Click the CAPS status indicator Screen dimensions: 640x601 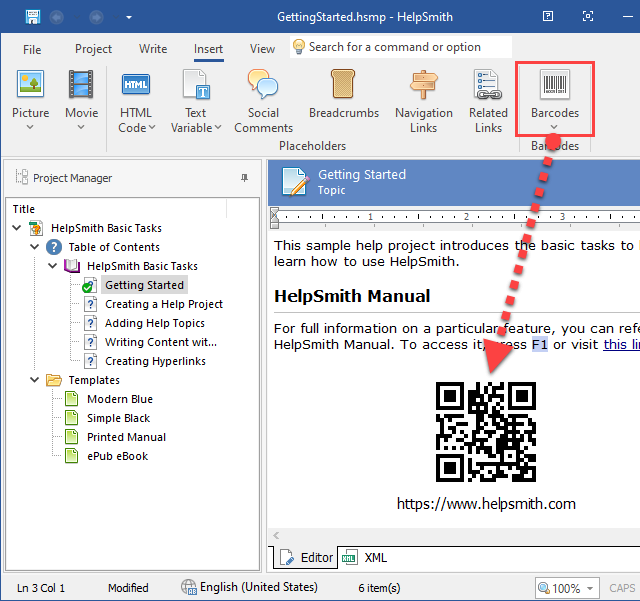pos(622,588)
